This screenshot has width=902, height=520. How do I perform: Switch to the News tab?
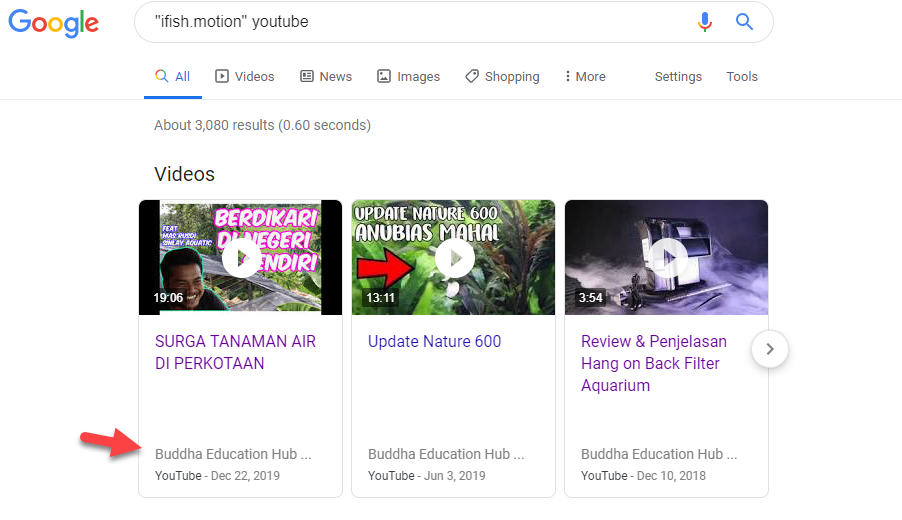click(326, 77)
